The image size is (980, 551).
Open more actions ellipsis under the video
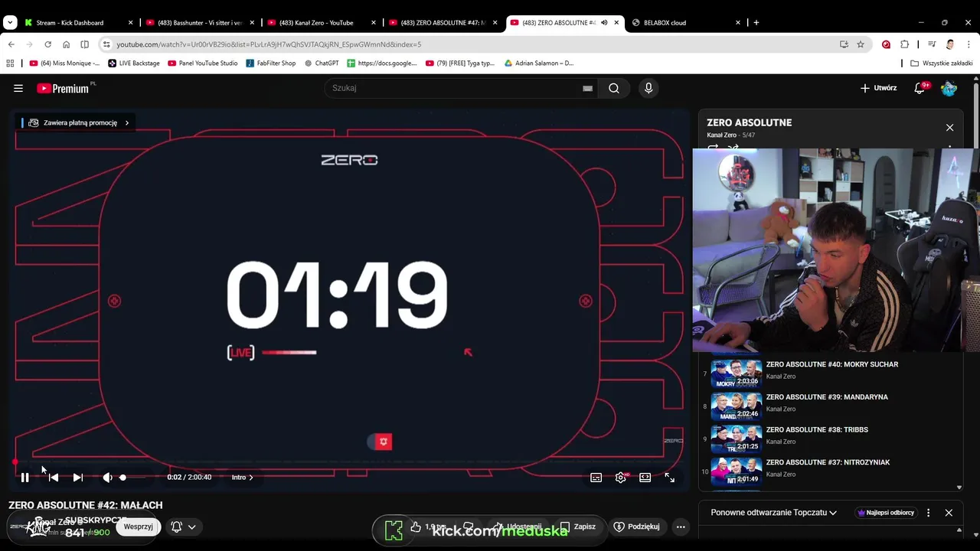(681, 527)
